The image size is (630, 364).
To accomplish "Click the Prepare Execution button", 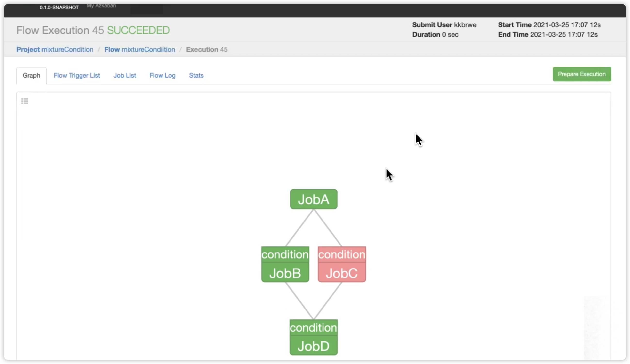I will click(582, 74).
